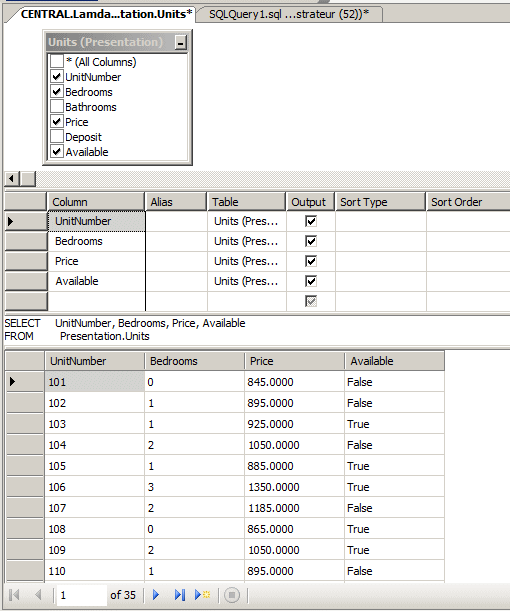Click the current record number field
This screenshot has width=510, height=611.
click(x=82, y=595)
